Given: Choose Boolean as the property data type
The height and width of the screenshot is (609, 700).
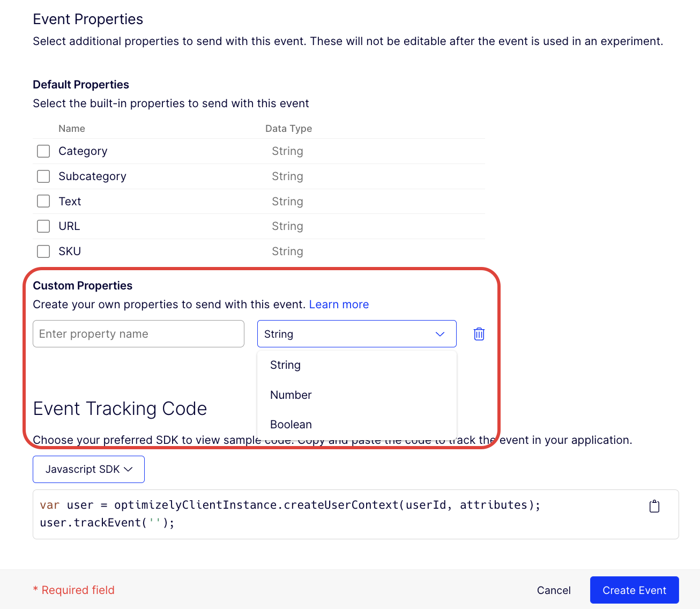Looking at the screenshot, I should (291, 424).
